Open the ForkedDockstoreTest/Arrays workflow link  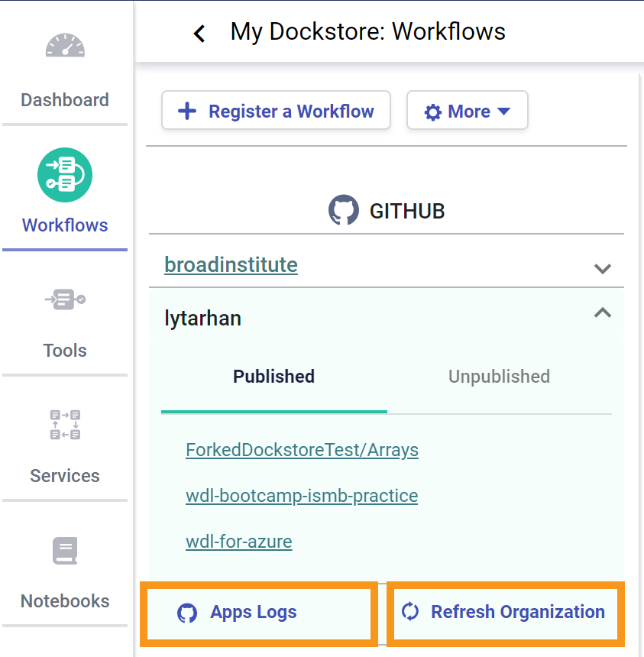tap(302, 450)
